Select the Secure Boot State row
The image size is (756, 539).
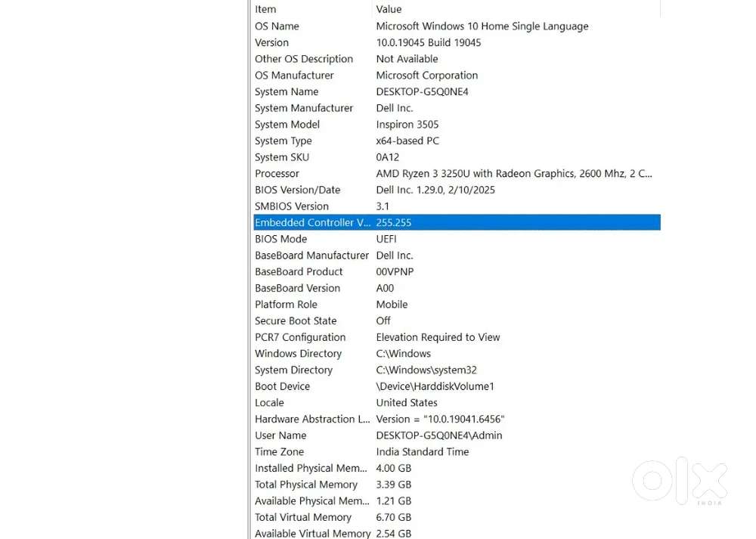[x=457, y=321]
